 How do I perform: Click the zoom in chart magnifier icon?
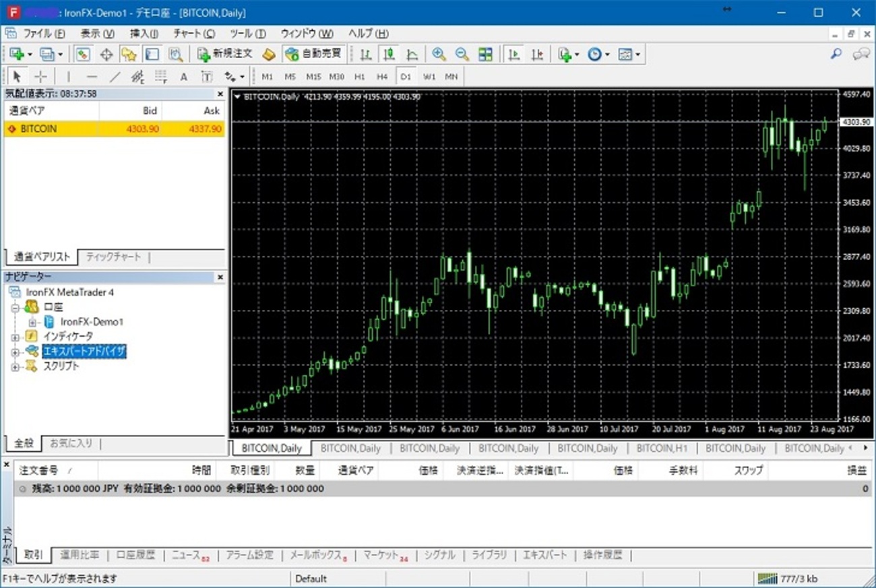[439, 55]
